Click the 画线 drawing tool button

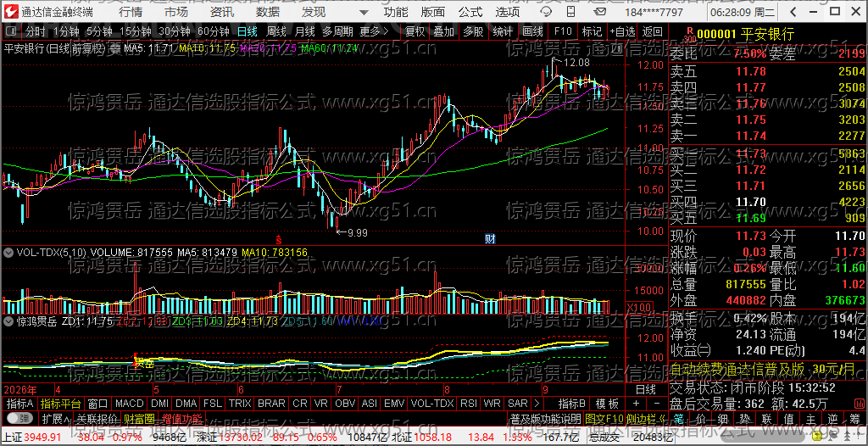(x=532, y=31)
